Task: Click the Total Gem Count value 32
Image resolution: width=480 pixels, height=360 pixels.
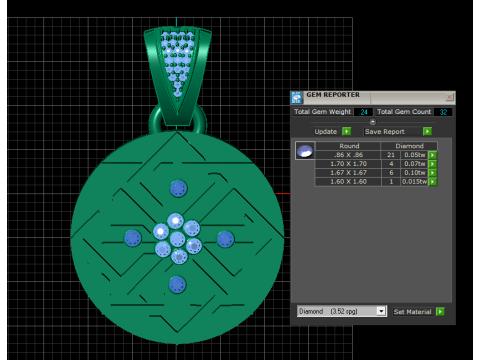Action: tap(443, 112)
